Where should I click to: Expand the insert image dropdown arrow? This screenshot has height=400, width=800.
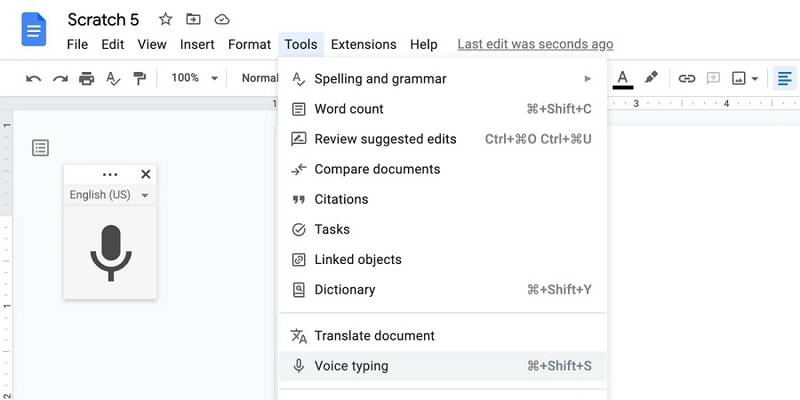tap(755, 79)
